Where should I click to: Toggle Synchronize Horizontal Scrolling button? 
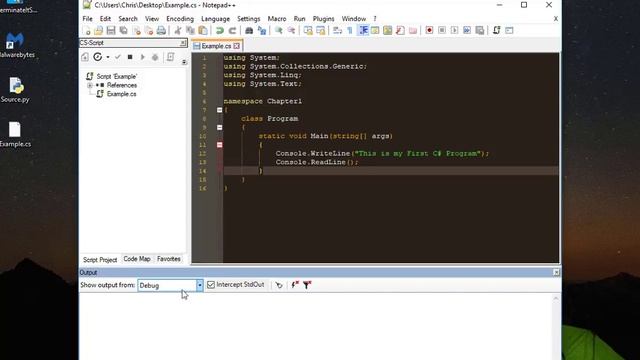(321, 31)
